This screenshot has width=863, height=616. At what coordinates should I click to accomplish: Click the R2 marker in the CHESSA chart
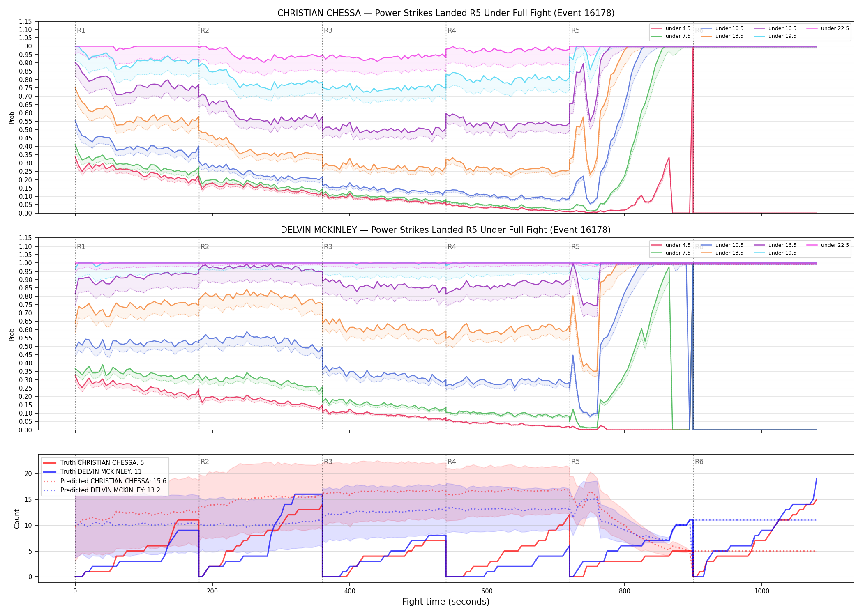[x=205, y=30]
